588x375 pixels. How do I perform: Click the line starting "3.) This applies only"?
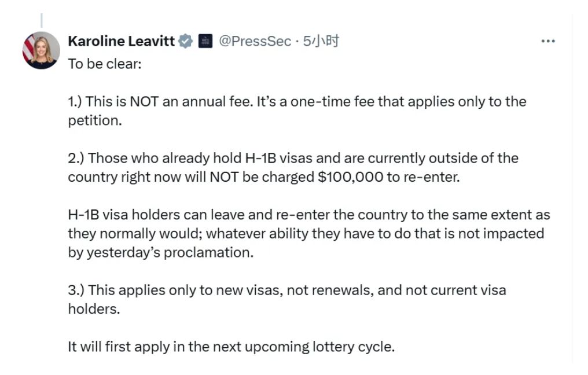coord(287,290)
